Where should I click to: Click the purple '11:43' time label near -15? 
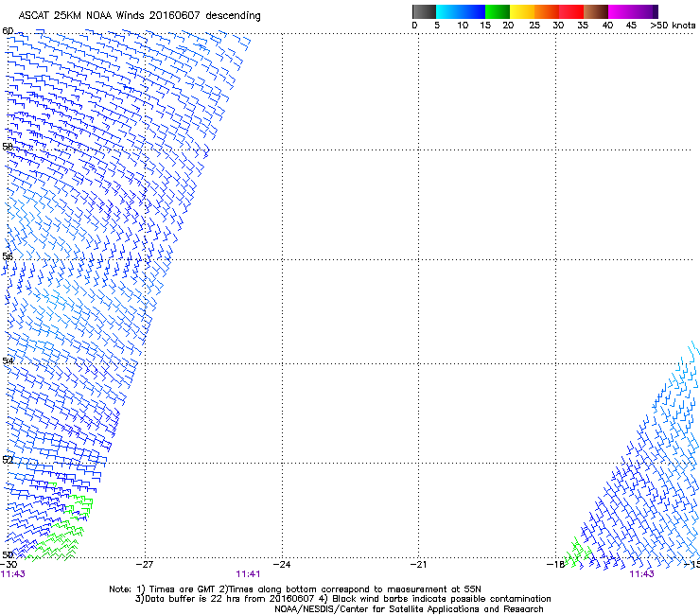[x=641, y=574]
